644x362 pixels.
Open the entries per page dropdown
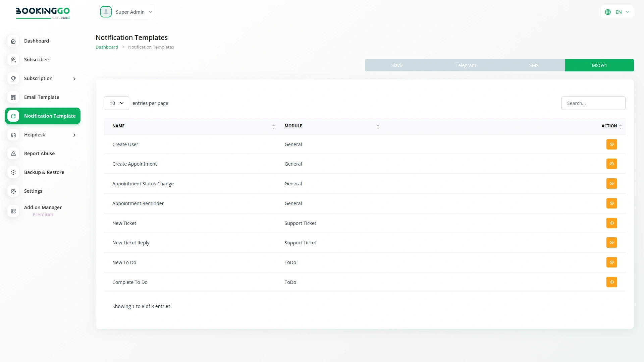116,103
